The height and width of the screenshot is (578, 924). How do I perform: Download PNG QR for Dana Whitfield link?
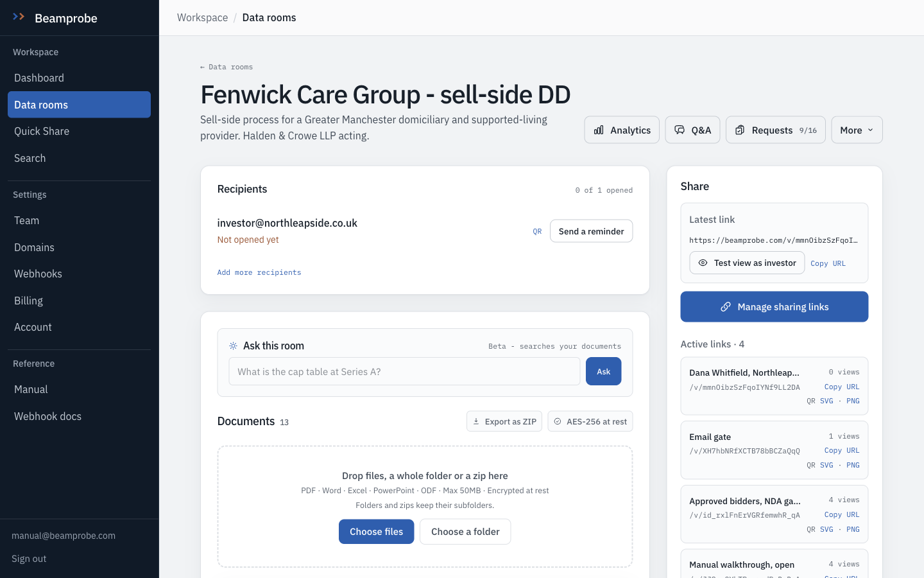point(853,401)
